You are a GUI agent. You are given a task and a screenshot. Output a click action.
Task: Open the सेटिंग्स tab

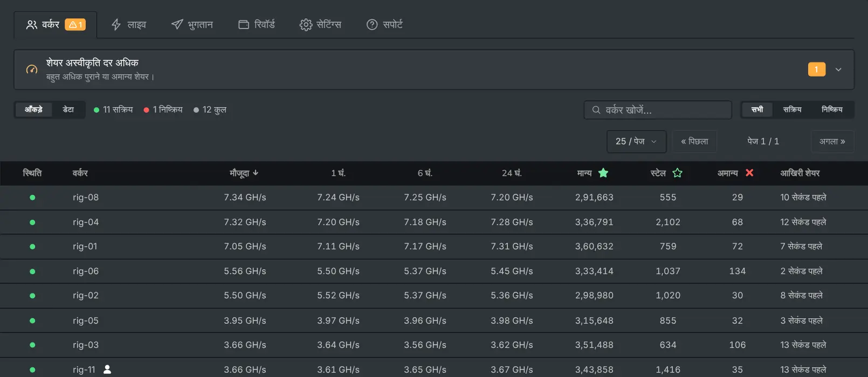[x=321, y=25]
